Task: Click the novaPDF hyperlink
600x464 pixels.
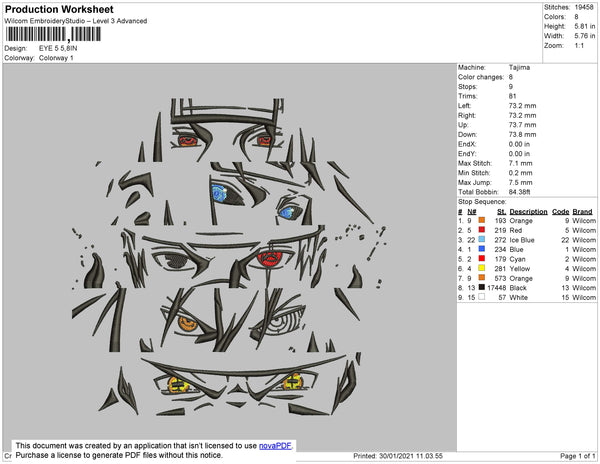Action: click(275, 446)
